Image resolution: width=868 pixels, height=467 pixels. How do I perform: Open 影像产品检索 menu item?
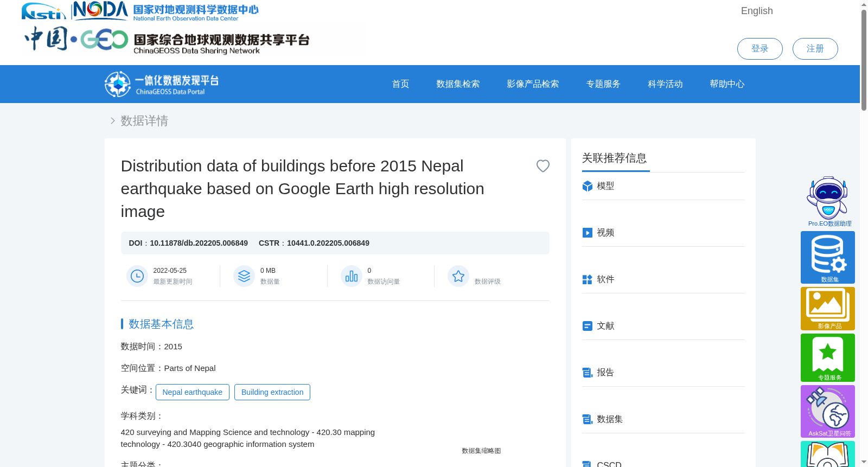(533, 84)
